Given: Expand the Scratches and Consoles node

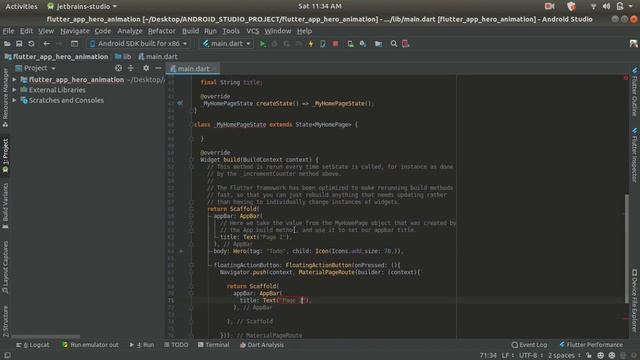Looking at the screenshot, I should point(14,100).
